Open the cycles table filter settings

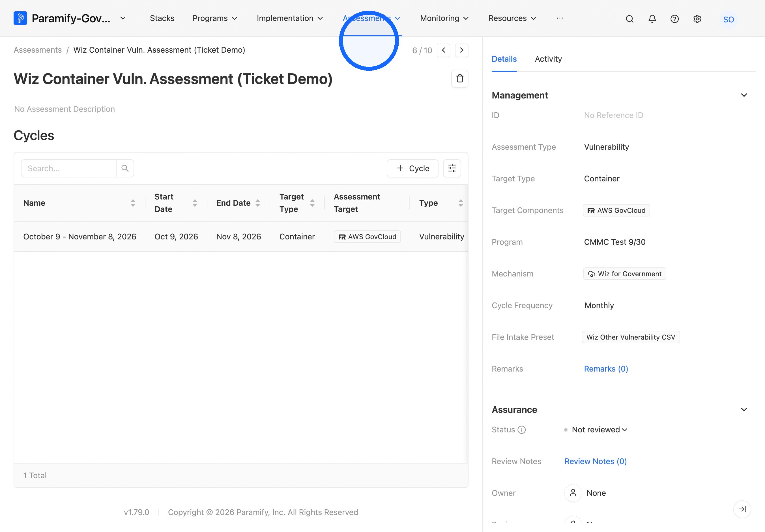tap(452, 168)
